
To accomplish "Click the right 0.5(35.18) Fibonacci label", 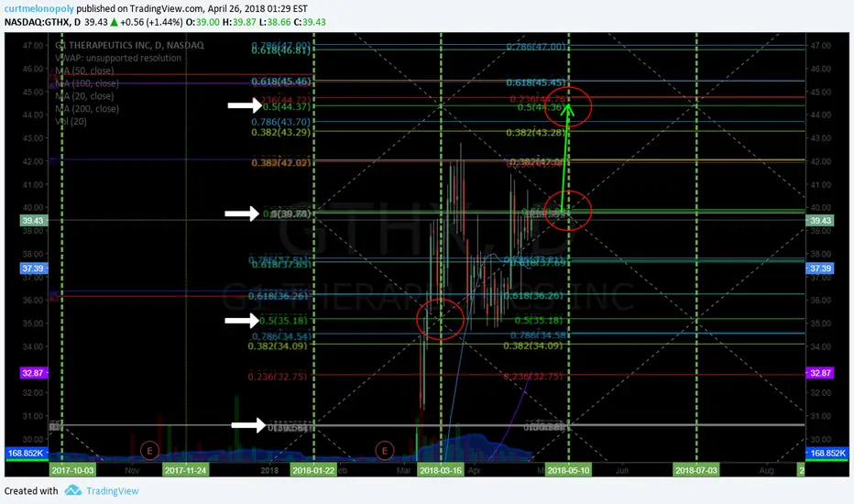I will pos(539,320).
